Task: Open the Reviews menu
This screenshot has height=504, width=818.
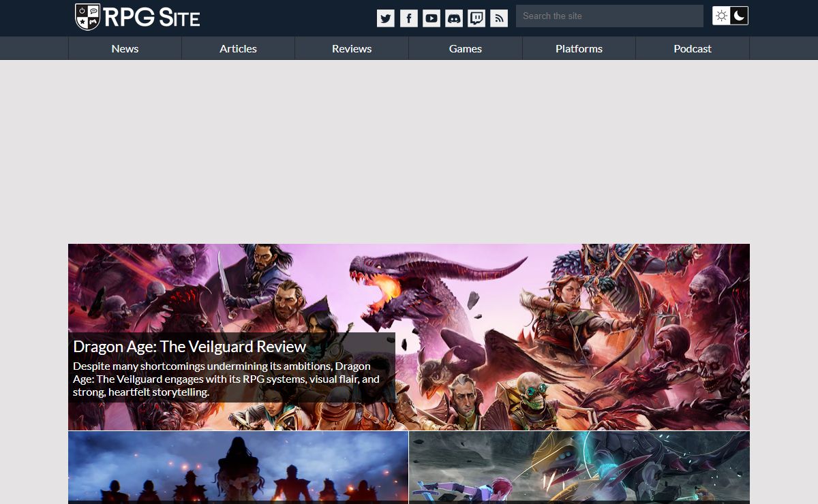Action: (x=352, y=48)
